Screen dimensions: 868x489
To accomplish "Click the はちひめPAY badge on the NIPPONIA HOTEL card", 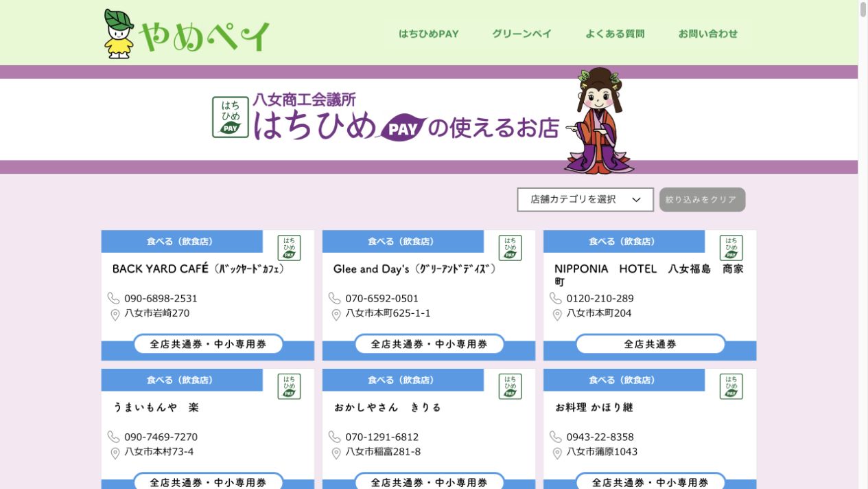I will pyautogui.click(x=731, y=248).
